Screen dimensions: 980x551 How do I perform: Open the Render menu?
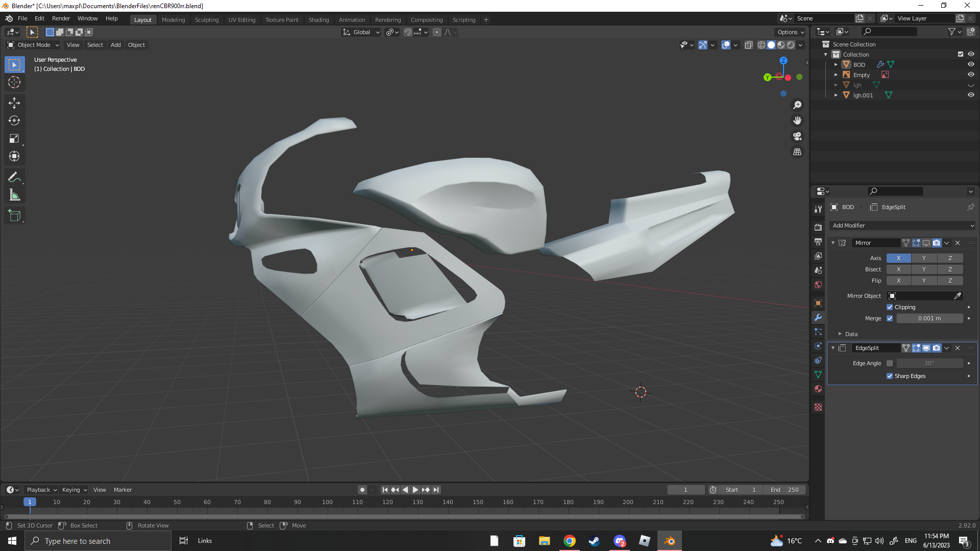click(61, 18)
